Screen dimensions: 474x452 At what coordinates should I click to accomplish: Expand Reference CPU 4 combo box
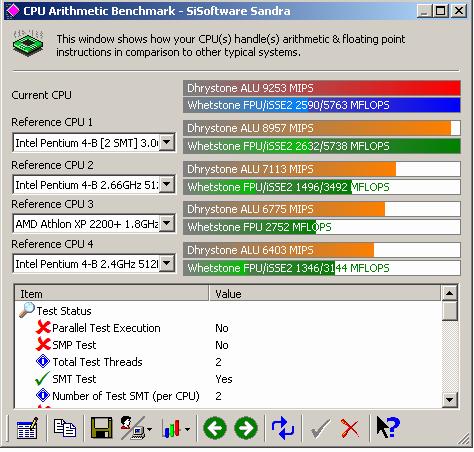point(167,264)
